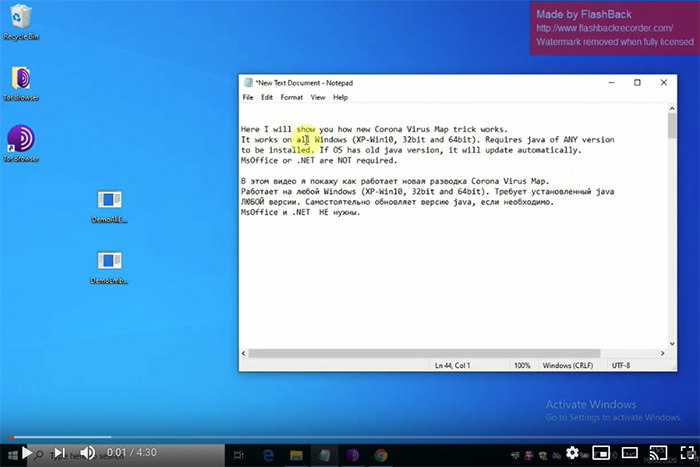Open Task View on the taskbar
Screen dimensions: 700x467
tap(239, 455)
